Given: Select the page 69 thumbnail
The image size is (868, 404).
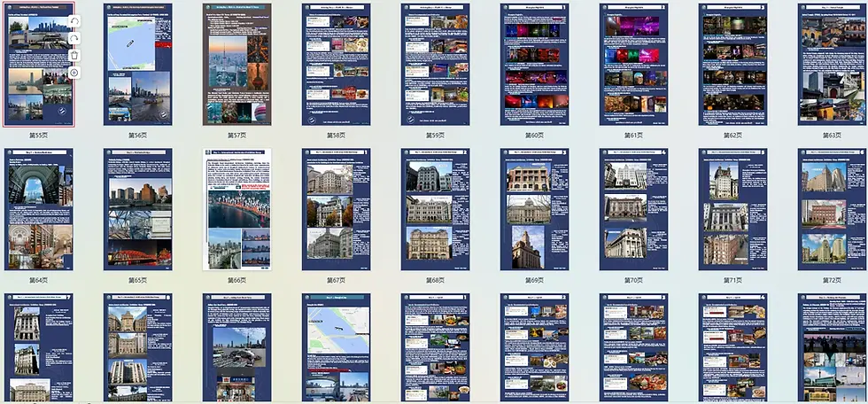Looking at the screenshot, I should tap(534, 209).
